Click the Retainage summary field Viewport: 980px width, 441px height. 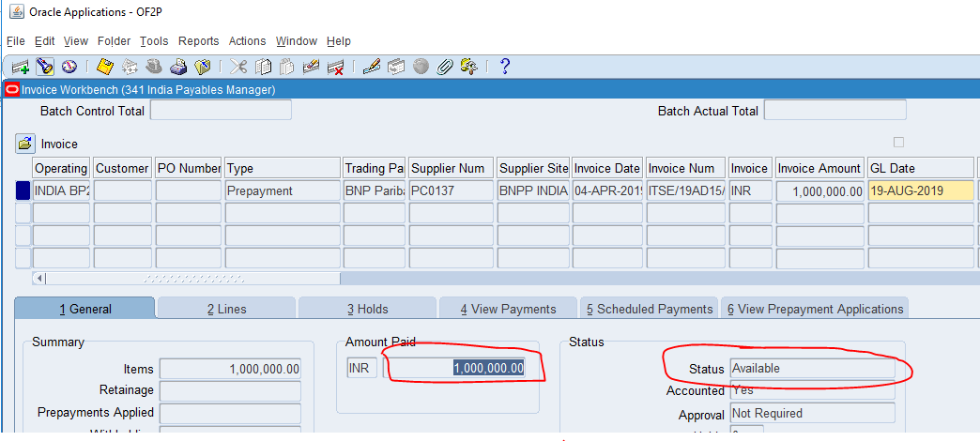[x=230, y=390]
